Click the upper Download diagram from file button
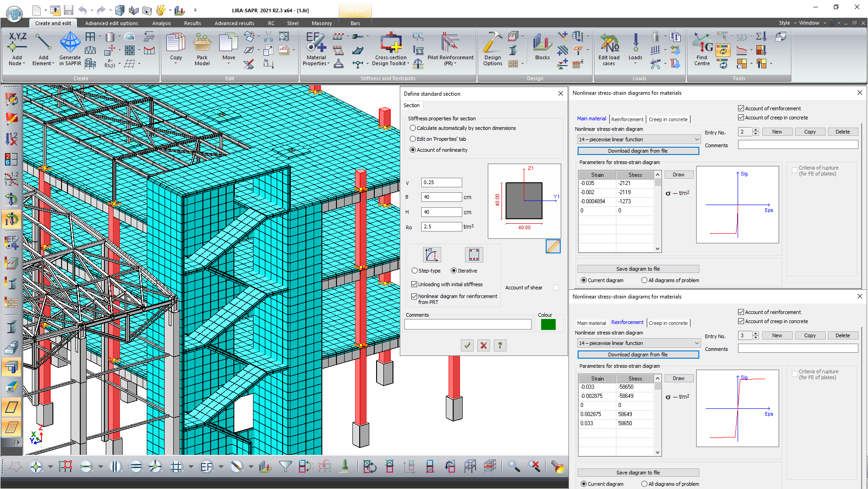868x489 pixels. (638, 151)
